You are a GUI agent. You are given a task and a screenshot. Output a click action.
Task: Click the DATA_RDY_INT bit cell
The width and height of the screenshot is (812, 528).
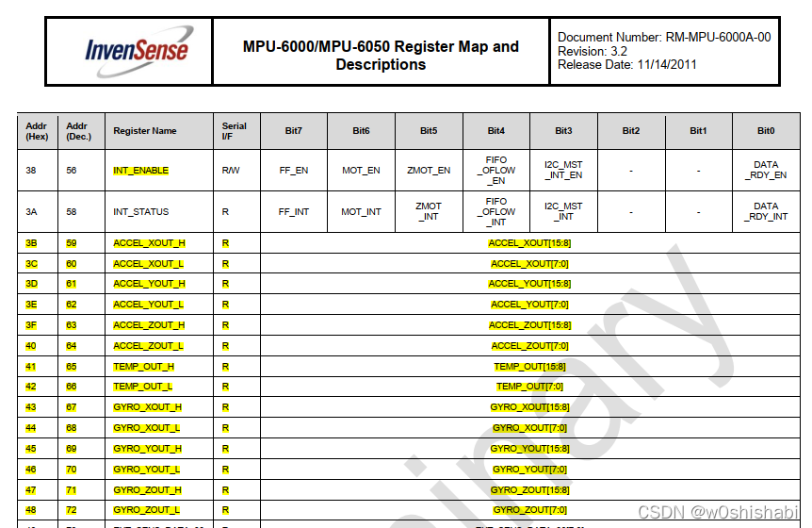click(766, 212)
